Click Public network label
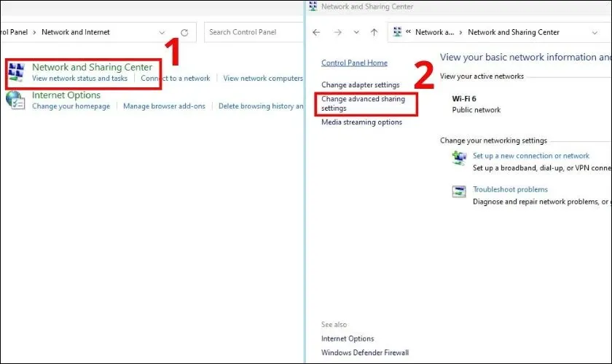Viewport: 612px width, 364px height. tap(476, 110)
